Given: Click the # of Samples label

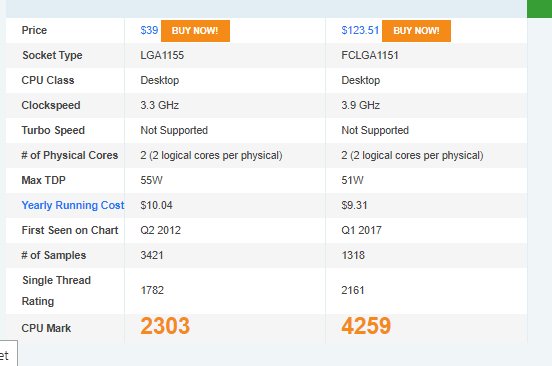Looking at the screenshot, I should click(x=54, y=255).
